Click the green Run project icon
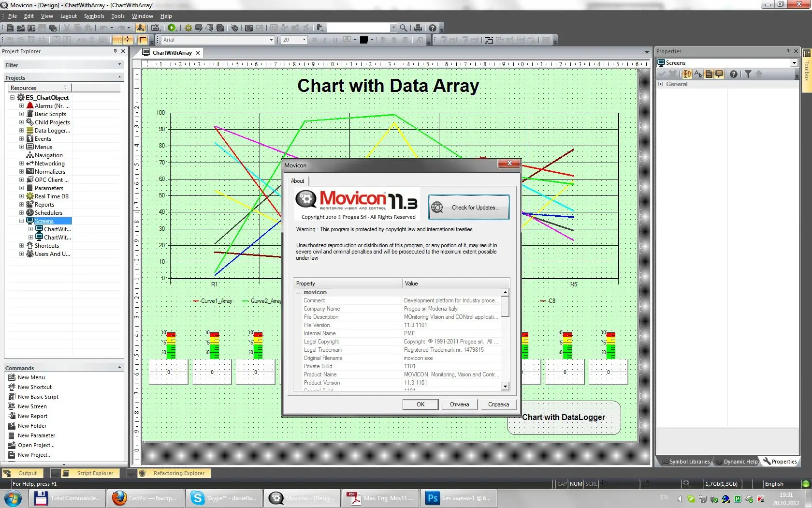Screen dimensions: 812x508 (x=172, y=28)
